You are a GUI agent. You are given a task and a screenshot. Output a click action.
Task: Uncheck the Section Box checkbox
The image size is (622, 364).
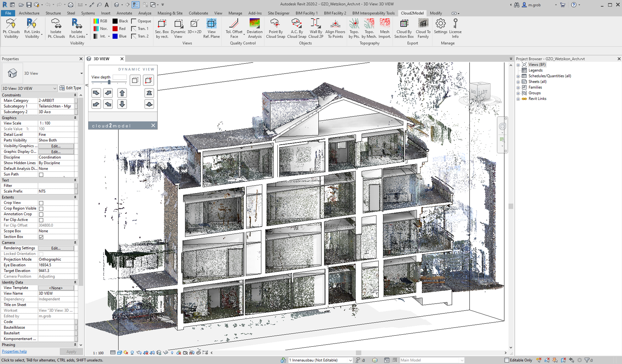tap(41, 237)
